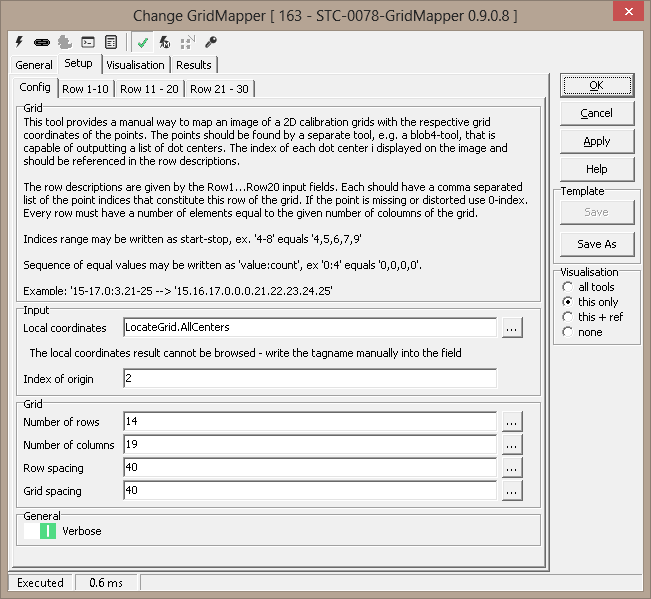Click the chain link icon in toolbar
Viewport: 651px width, 599px height.
[41, 42]
